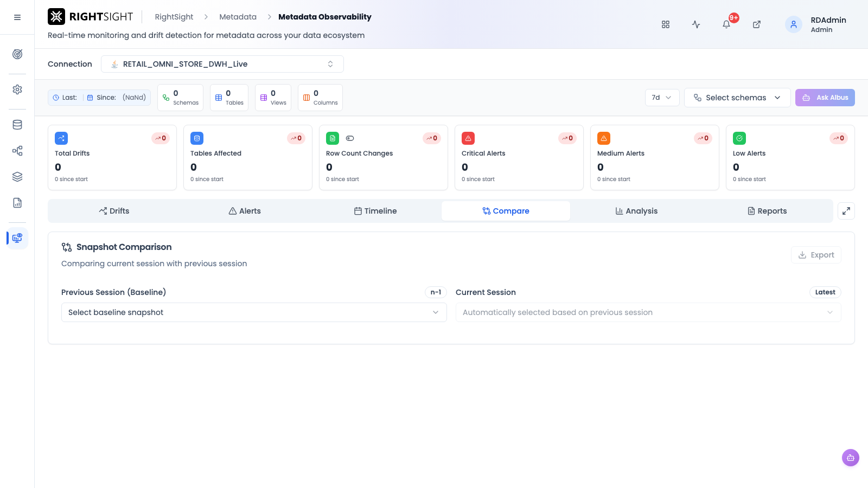Screen dimensions: 868x488
Task: Switch to the Alerts tab
Action: pos(245,211)
